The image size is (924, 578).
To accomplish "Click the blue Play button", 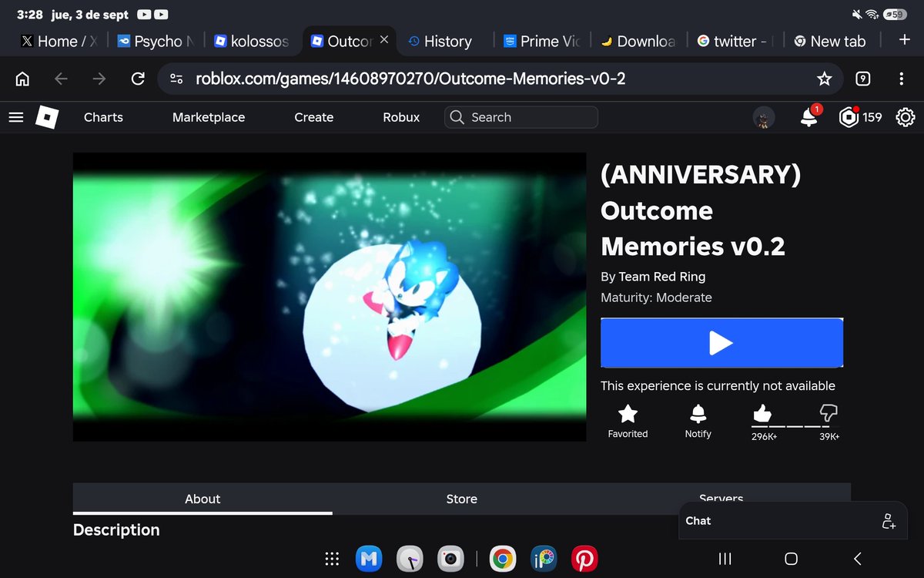I will 721,343.
